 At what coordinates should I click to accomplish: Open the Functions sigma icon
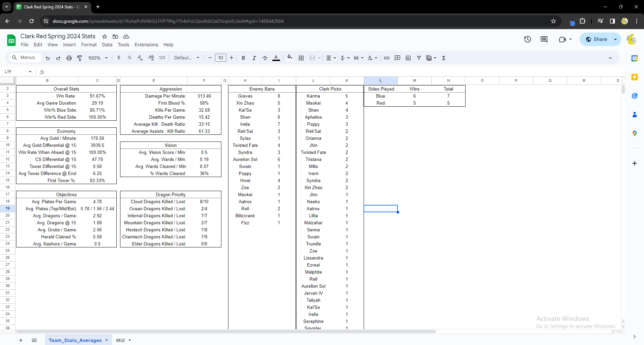[x=444, y=58]
